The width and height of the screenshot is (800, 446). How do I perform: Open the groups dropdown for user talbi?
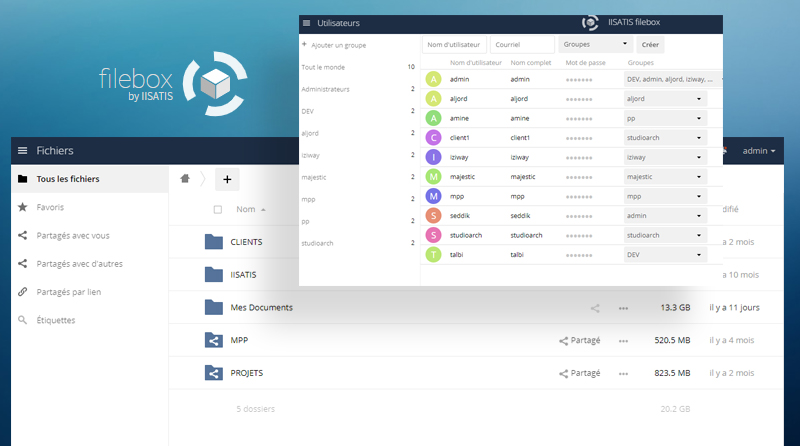point(665,254)
